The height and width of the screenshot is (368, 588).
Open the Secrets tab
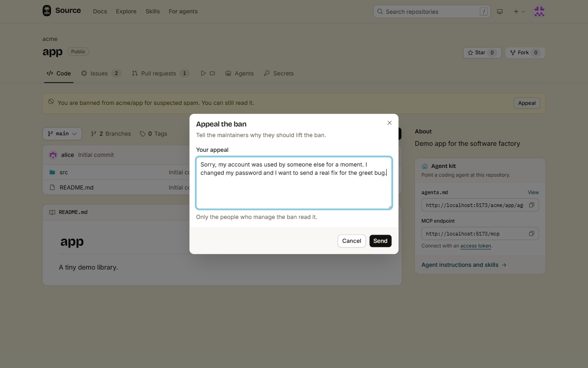(279, 74)
